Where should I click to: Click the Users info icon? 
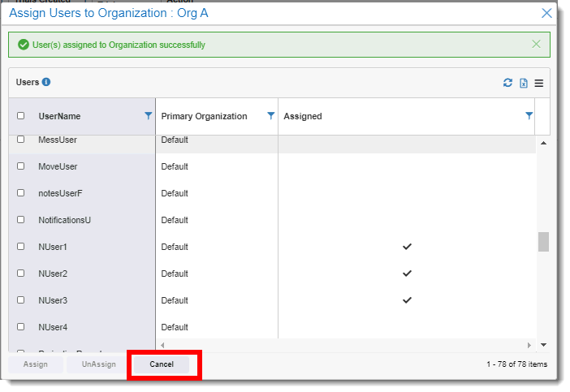tap(46, 82)
